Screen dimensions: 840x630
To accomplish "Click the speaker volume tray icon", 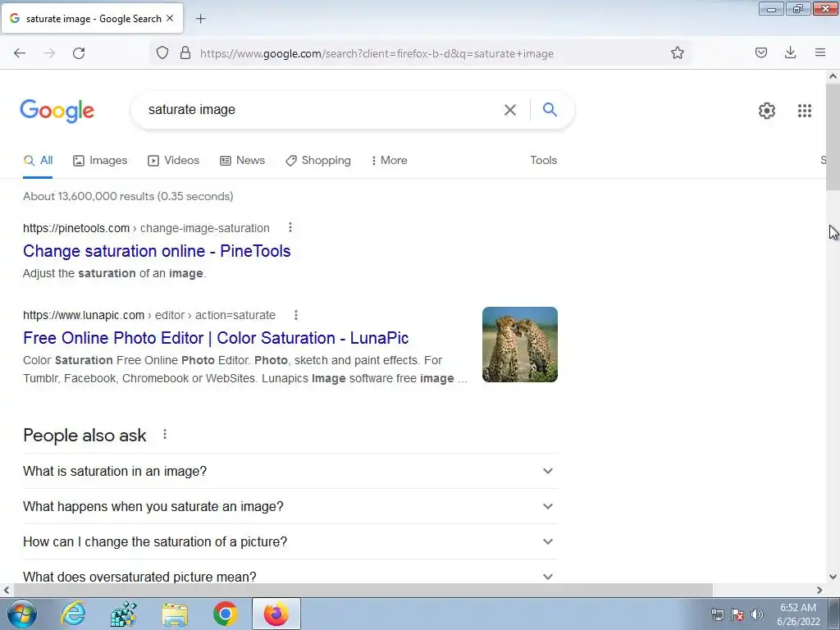I will coord(757,614).
